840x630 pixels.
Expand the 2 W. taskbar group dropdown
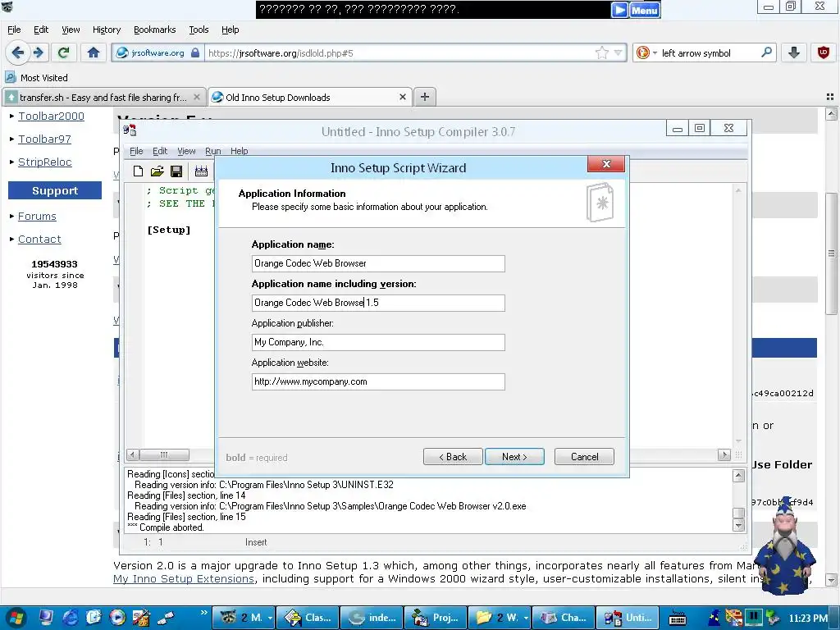pyautogui.click(x=526, y=619)
